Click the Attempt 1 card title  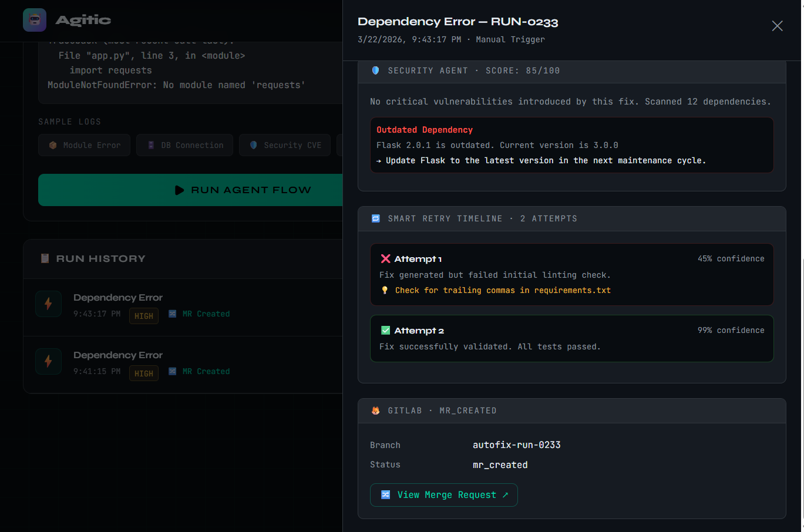418,258
